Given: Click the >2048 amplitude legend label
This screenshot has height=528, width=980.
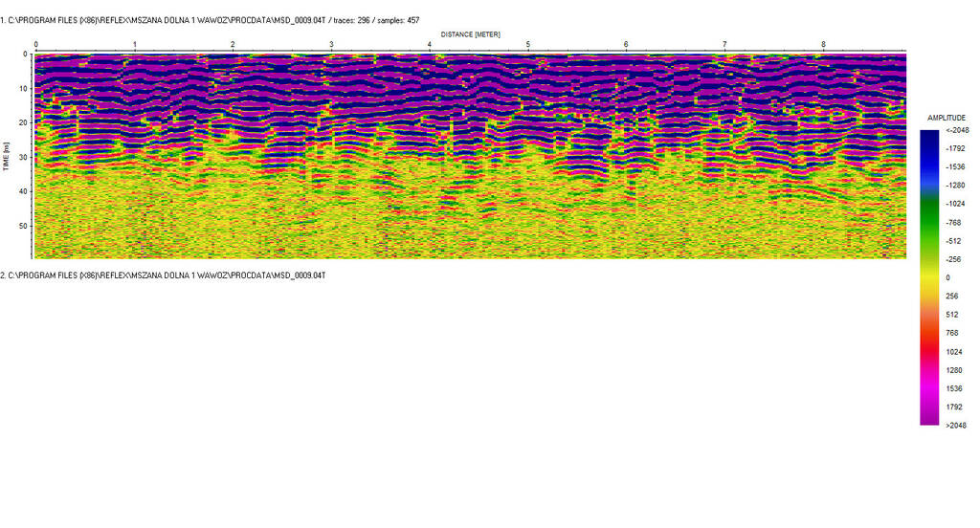Looking at the screenshot, I should [x=955, y=425].
